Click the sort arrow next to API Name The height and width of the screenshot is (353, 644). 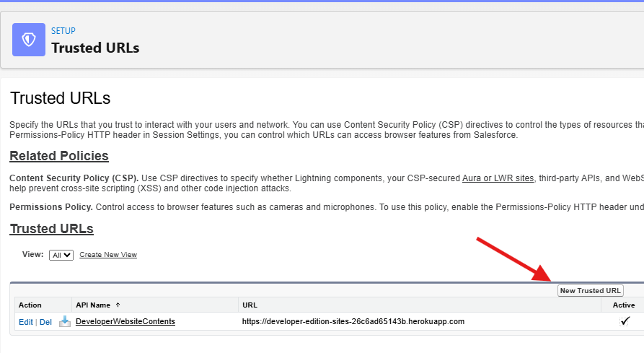click(x=118, y=305)
